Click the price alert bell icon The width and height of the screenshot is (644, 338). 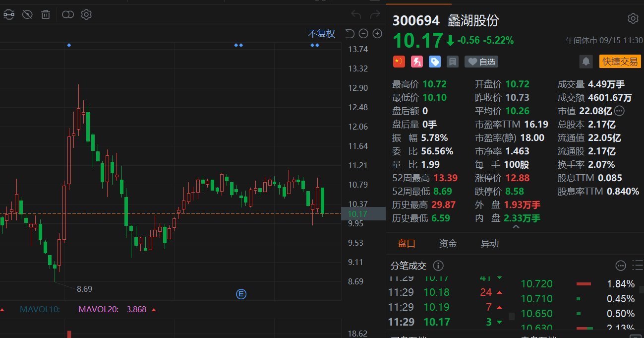(x=586, y=62)
